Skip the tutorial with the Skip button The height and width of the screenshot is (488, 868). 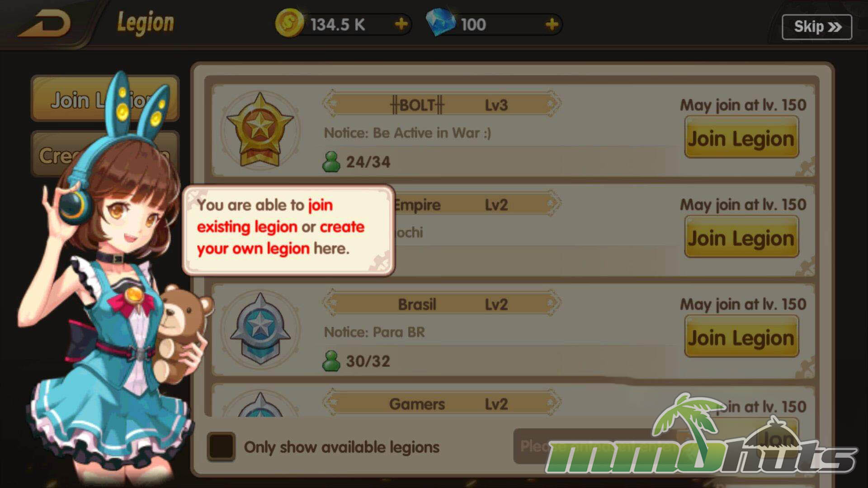coord(817,27)
